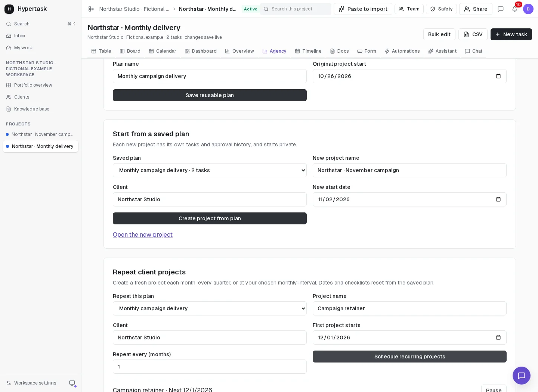
Task: Open Portfolio overview page
Action: coord(40,85)
